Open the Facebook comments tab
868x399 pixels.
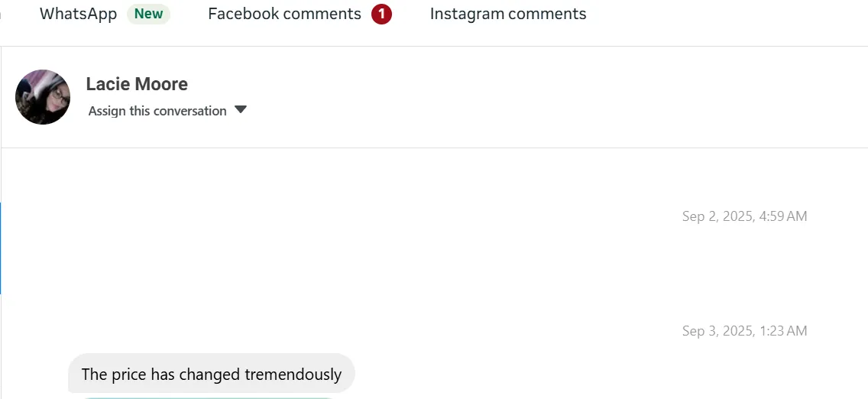[x=284, y=14]
